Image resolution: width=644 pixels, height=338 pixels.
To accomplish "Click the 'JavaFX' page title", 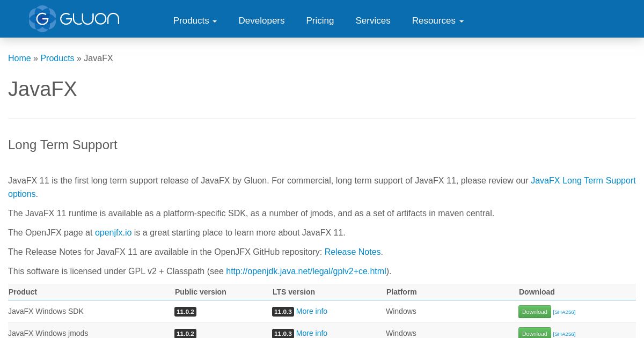I will [42, 89].
